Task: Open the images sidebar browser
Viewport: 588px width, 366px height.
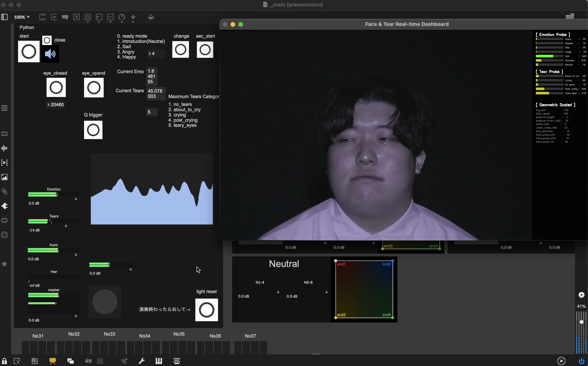Action: pyautogui.click(x=4, y=177)
